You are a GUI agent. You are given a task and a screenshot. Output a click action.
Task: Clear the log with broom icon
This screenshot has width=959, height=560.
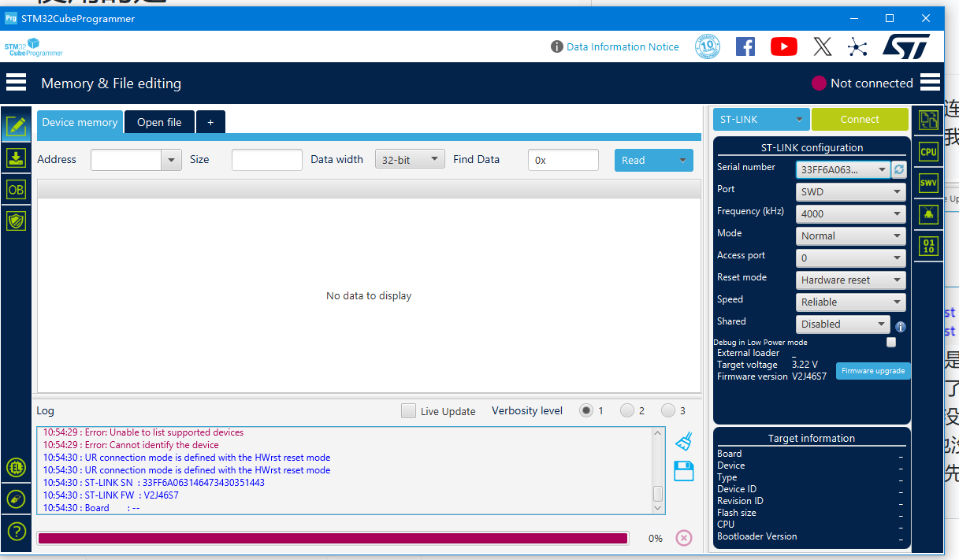[684, 441]
